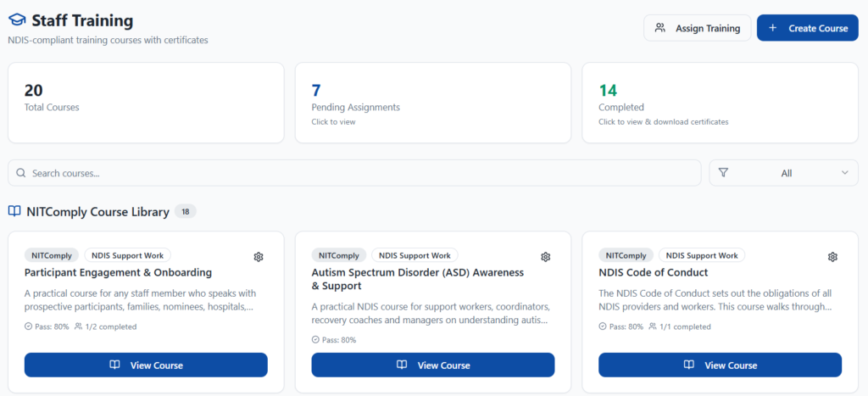Click 'A practical NDIS course for support workers' description

tap(430, 313)
